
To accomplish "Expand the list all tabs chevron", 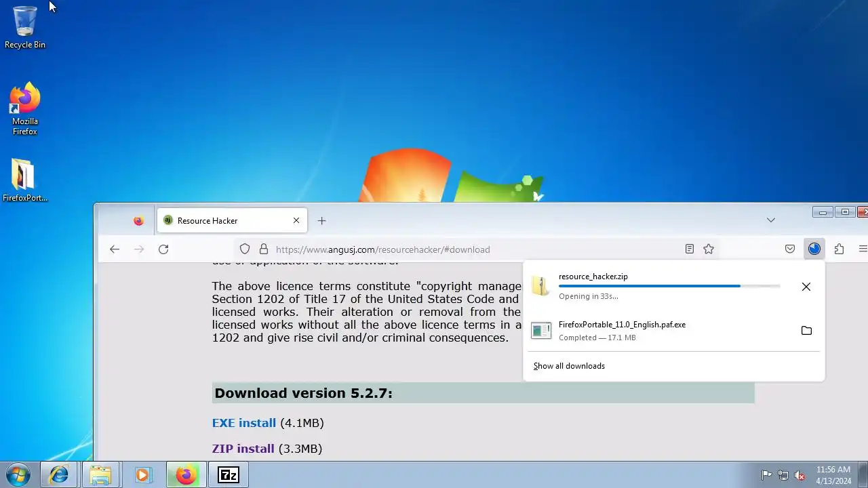I will [771, 220].
